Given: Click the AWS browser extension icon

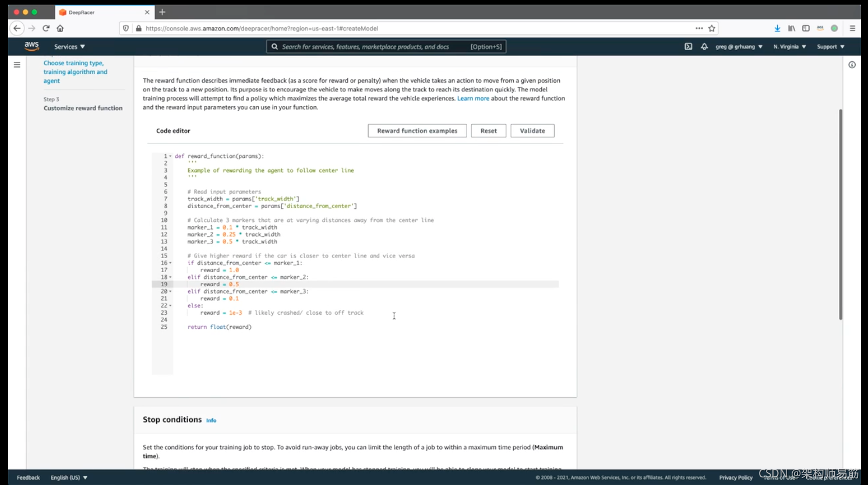Looking at the screenshot, I should tap(820, 28).
